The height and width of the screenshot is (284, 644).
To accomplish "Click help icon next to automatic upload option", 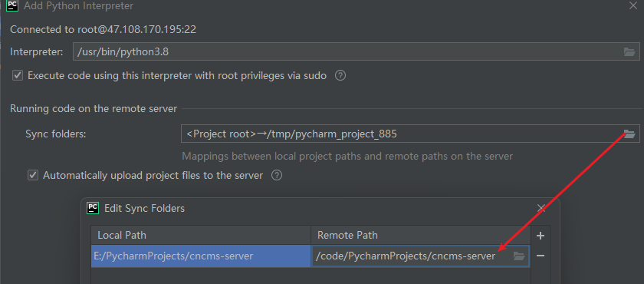I will click(277, 176).
